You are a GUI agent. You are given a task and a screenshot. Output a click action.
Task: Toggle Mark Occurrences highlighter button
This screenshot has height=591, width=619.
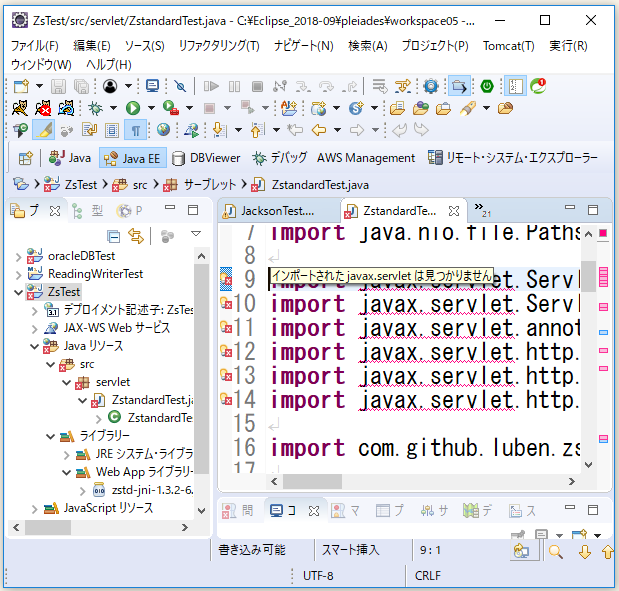(43, 129)
